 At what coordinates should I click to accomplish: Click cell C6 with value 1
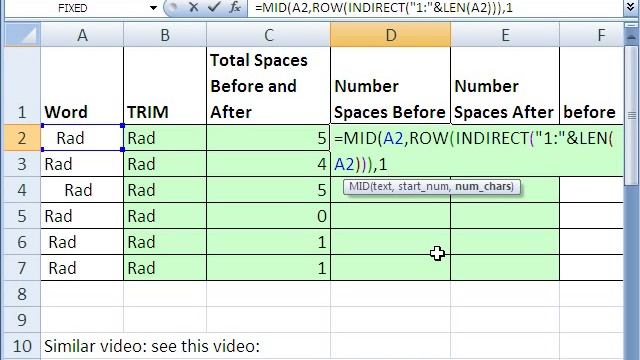(268, 242)
